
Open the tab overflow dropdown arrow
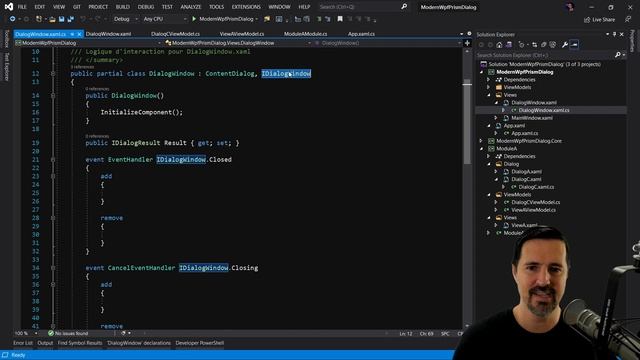tap(462, 34)
